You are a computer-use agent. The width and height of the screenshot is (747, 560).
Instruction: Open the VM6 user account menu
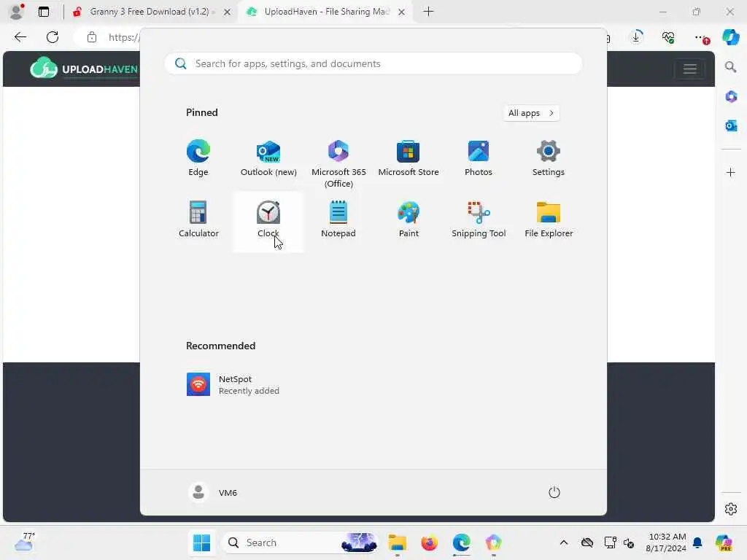212,492
